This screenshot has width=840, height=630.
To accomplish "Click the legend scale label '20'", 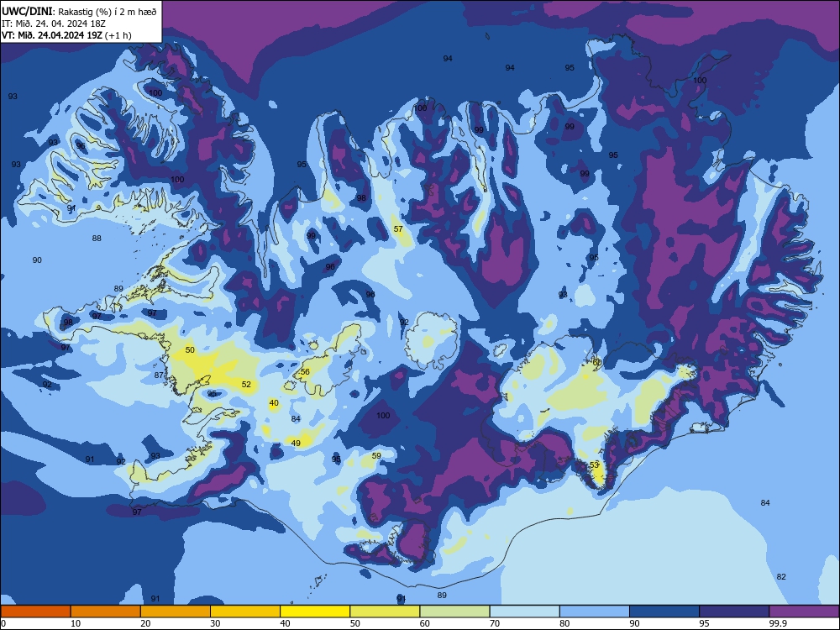I will click(x=145, y=623).
